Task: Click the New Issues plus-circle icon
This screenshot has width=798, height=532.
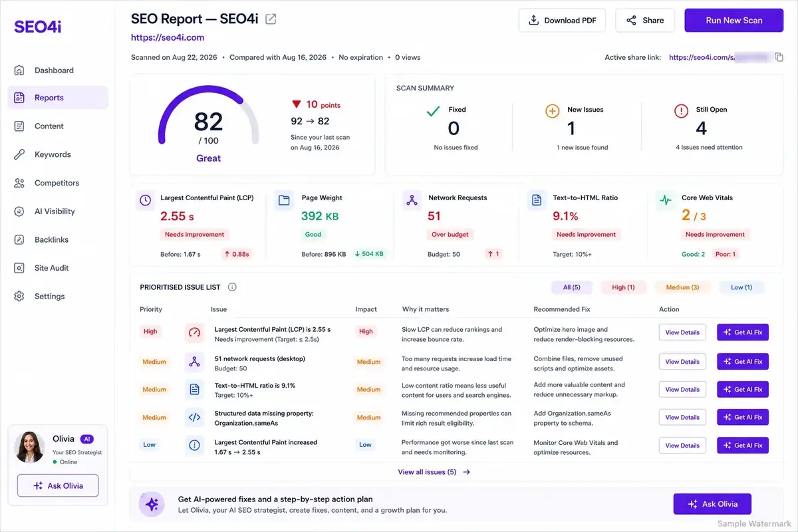Action: click(x=552, y=111)
